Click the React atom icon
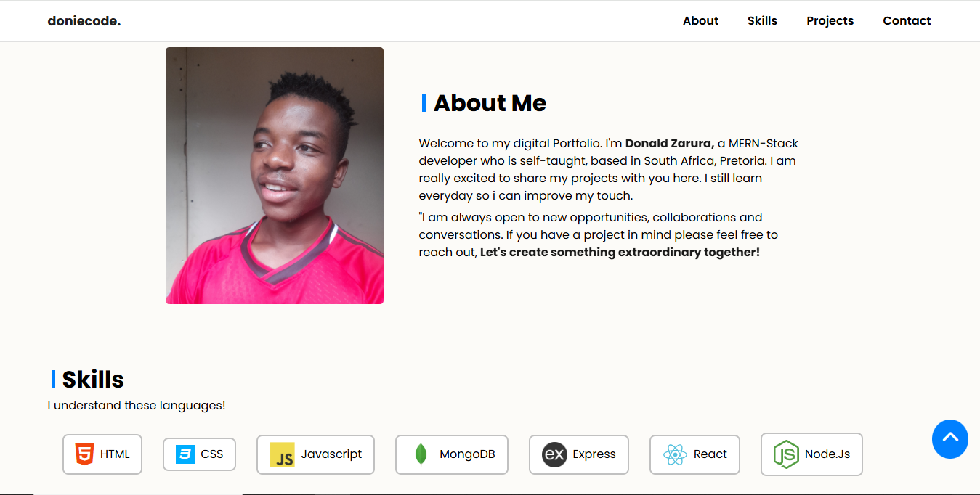 [675, 454]
